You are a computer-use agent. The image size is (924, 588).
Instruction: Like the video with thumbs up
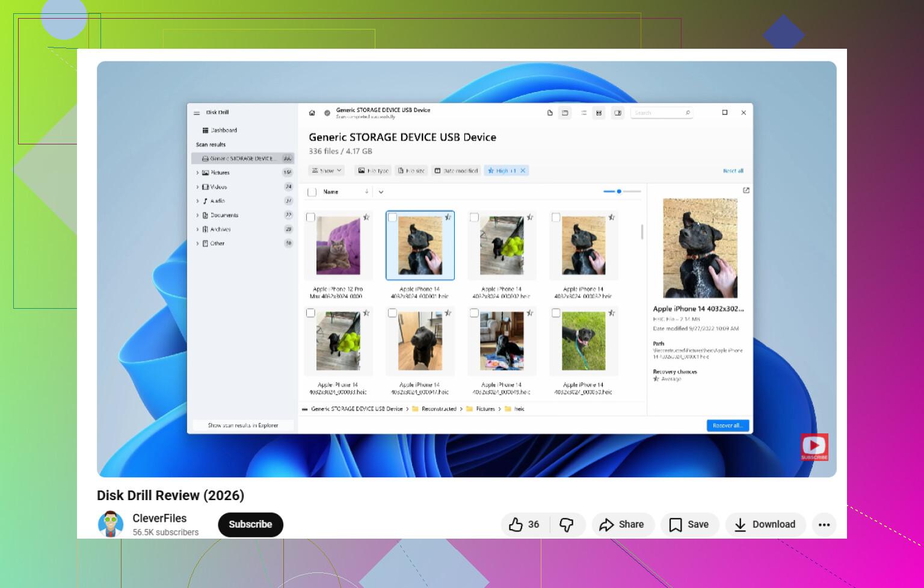524,525
